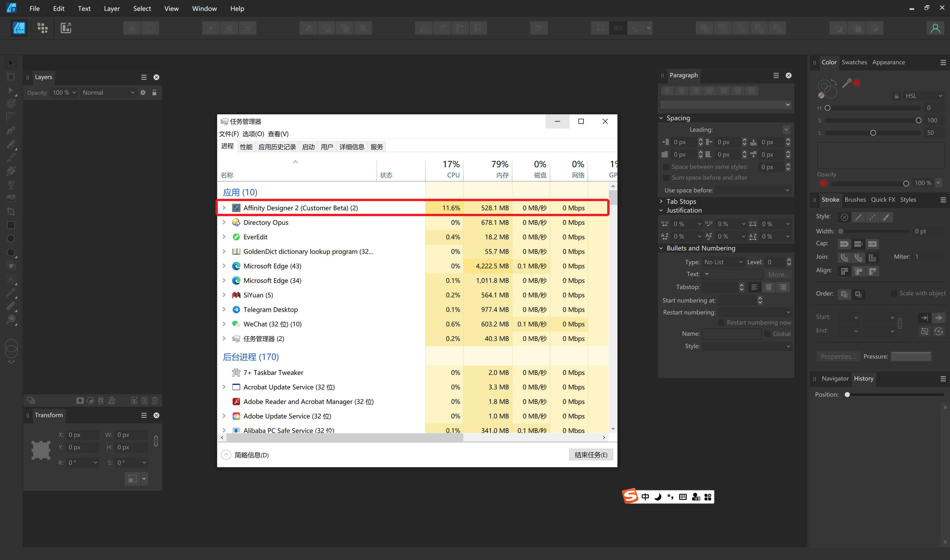Screen dimensions: 950x560
Task: Set stroke style to none
Action: click(x=844, y=217)
